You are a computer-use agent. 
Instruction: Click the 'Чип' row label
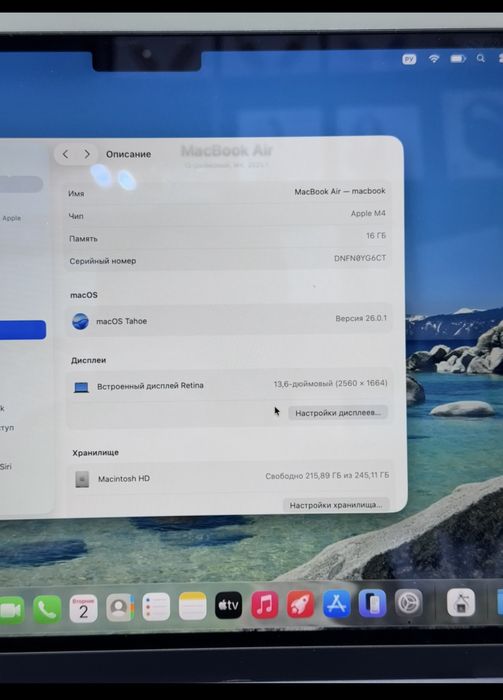tap(76, 216)
